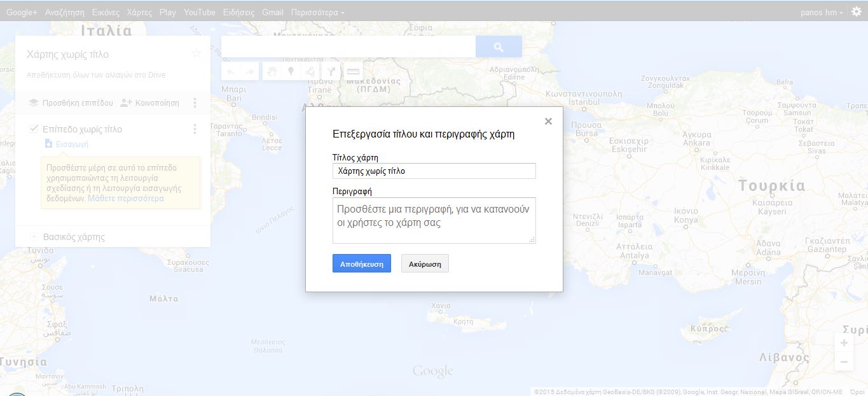
Task: Open Gmail in the top bar
Action: [x=273, y=12]
